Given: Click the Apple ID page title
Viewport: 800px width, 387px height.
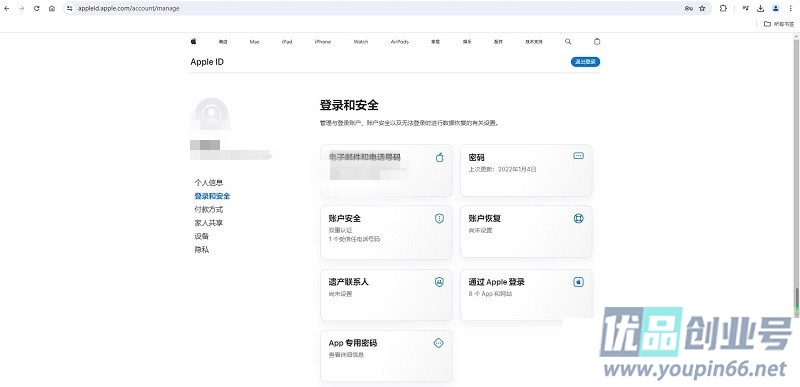Looking at the screenshot, I should coord(207,62).
